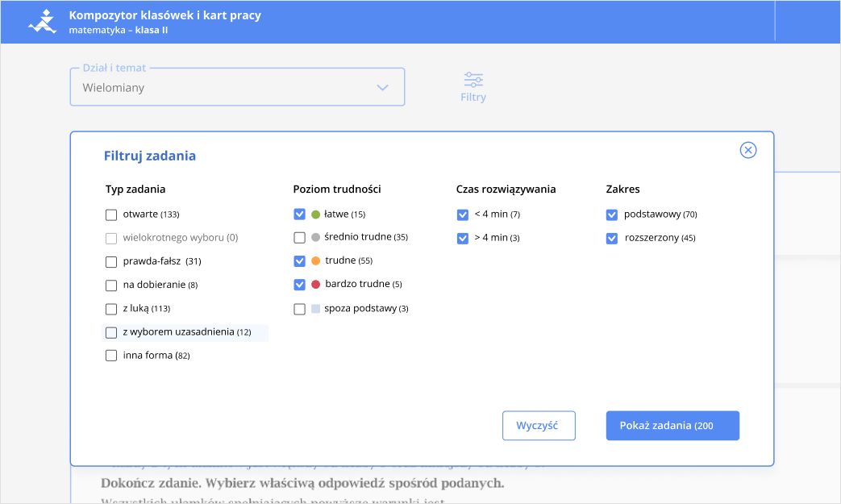The width and height of the screenshot is (841, 504).
Task: Uncheck the trudne (55) checkbox
Action: [299, 261]
